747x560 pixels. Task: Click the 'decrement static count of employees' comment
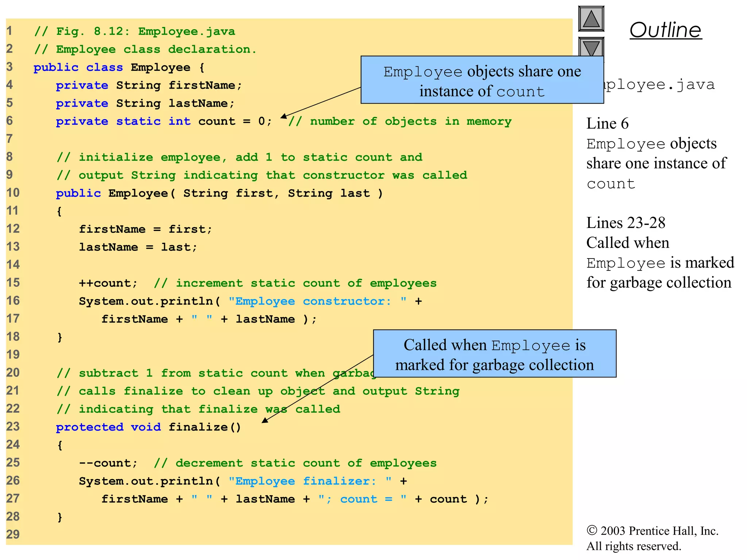pyautogui.click(x=295, y=463)
